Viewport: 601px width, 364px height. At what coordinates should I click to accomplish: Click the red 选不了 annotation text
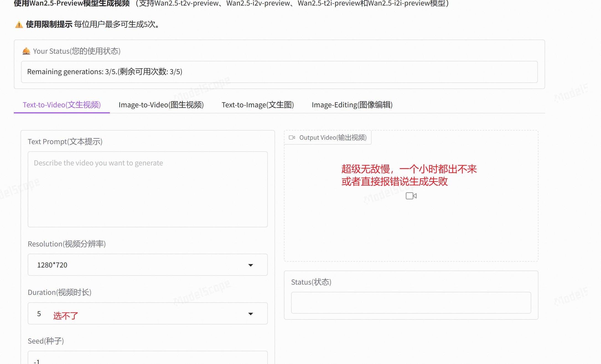click(x=66, y=316)
